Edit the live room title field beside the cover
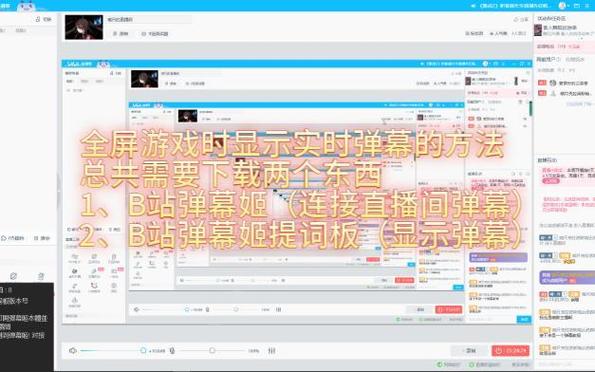The width and height of the screenshot is (595, 372). 149,19
